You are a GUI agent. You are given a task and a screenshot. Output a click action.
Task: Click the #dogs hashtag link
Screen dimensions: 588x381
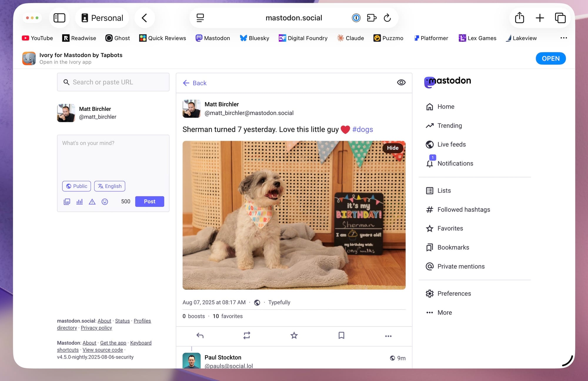point(363,129)
